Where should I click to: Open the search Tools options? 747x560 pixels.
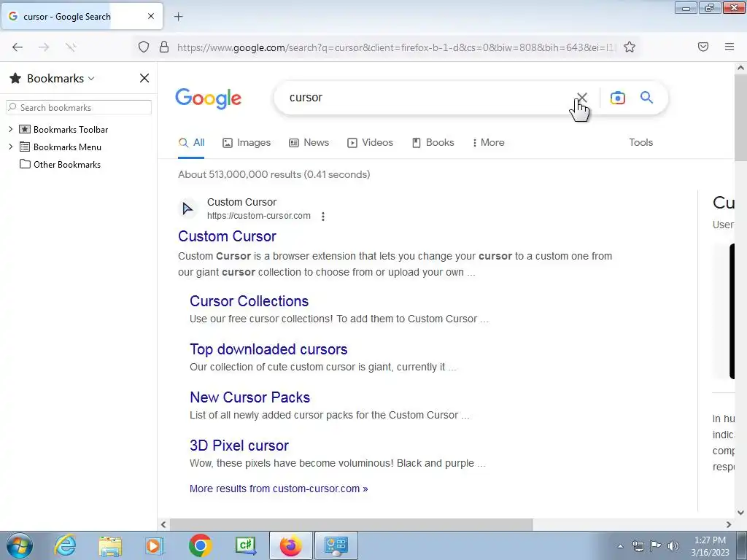(x=640, y=142)
